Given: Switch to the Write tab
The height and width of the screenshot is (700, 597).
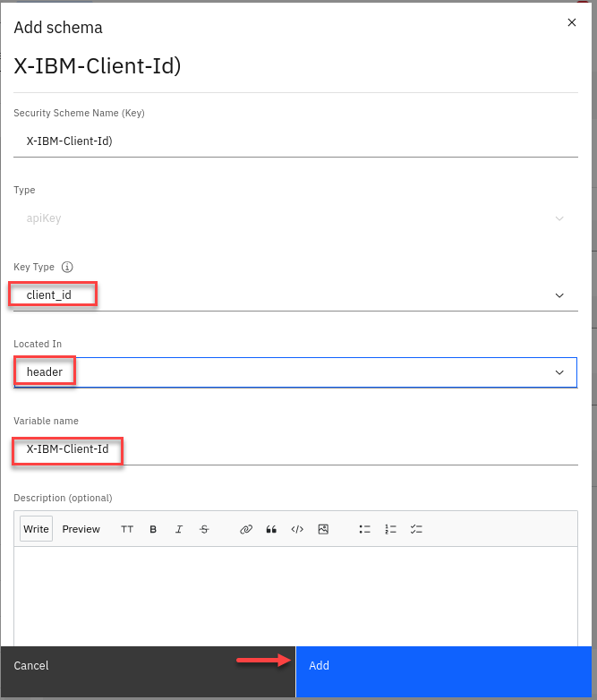Looking at the screenshot, I should pyautogui.click(x=36, y=529).
